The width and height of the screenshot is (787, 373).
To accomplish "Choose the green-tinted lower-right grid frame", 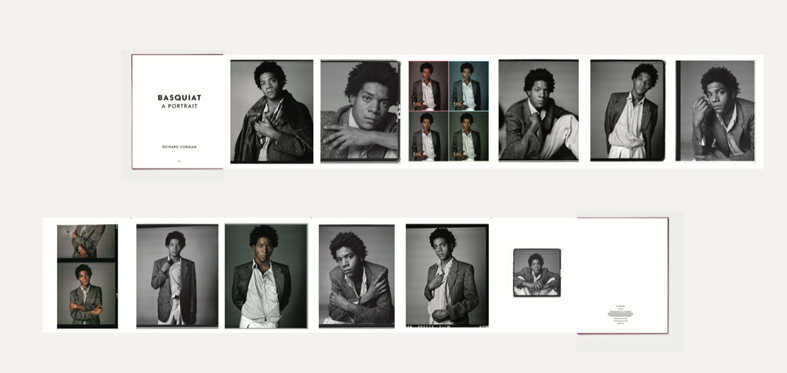I will click(468, 136).
